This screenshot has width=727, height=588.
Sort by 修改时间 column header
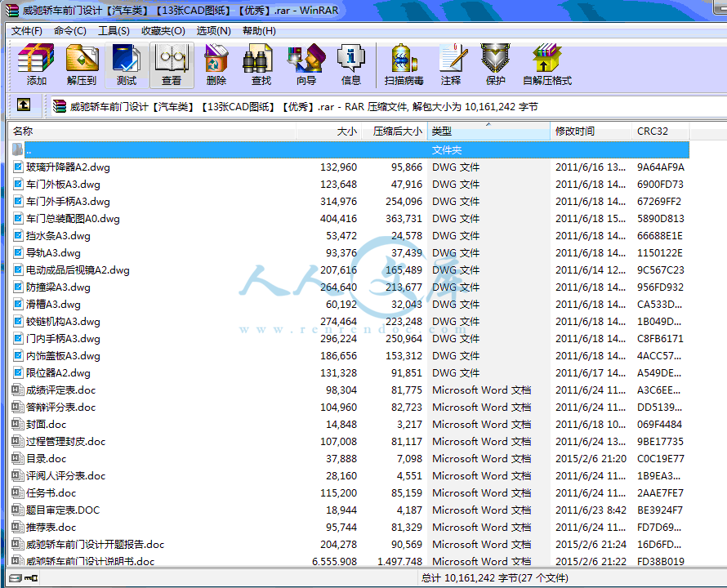(x=591, y=131)
